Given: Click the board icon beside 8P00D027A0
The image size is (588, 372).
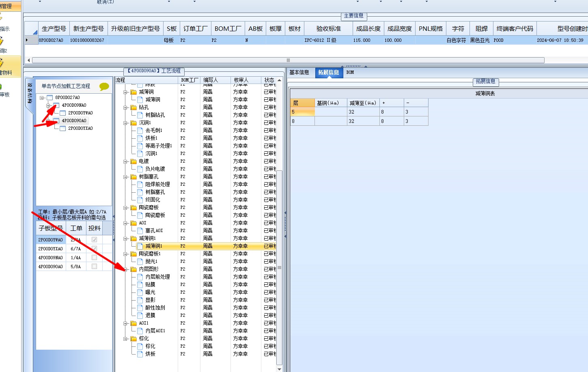Looking at the screenshot, I should [x=50, y=97].
